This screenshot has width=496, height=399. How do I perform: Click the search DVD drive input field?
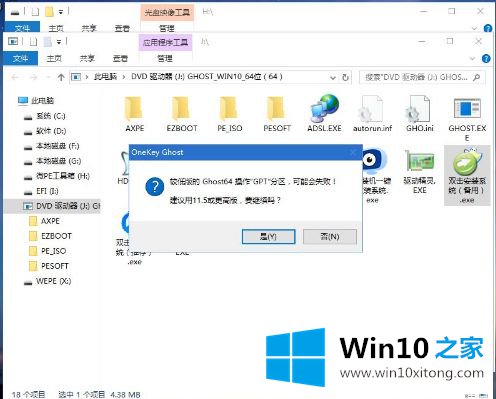[422, 77]
